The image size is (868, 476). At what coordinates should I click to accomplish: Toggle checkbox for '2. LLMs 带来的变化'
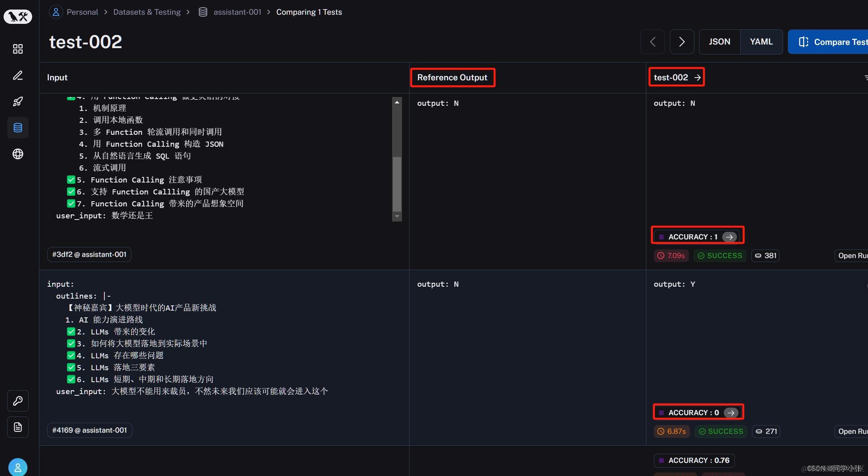click(x=71, y=332)
